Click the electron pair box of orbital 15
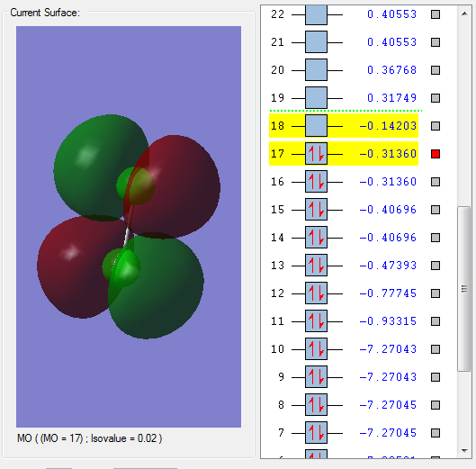 point(316,210)
